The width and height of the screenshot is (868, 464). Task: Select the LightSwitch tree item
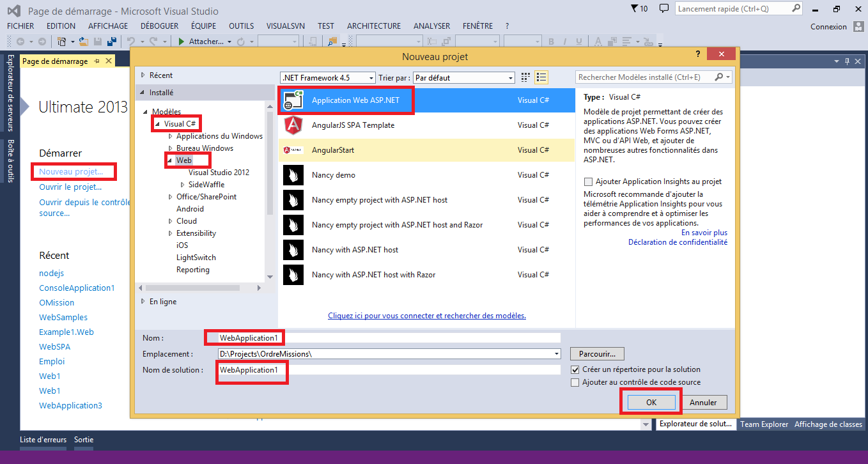click(x=196, y=258)
